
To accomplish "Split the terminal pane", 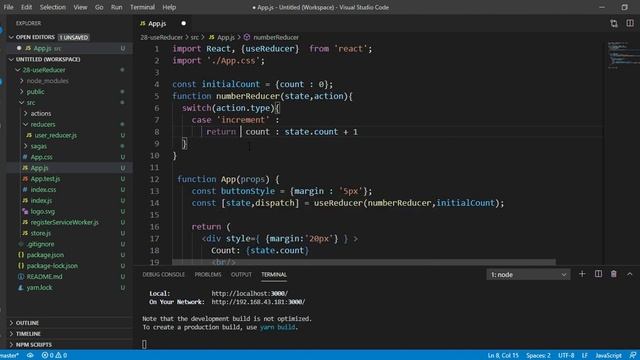I will [598, 274].
